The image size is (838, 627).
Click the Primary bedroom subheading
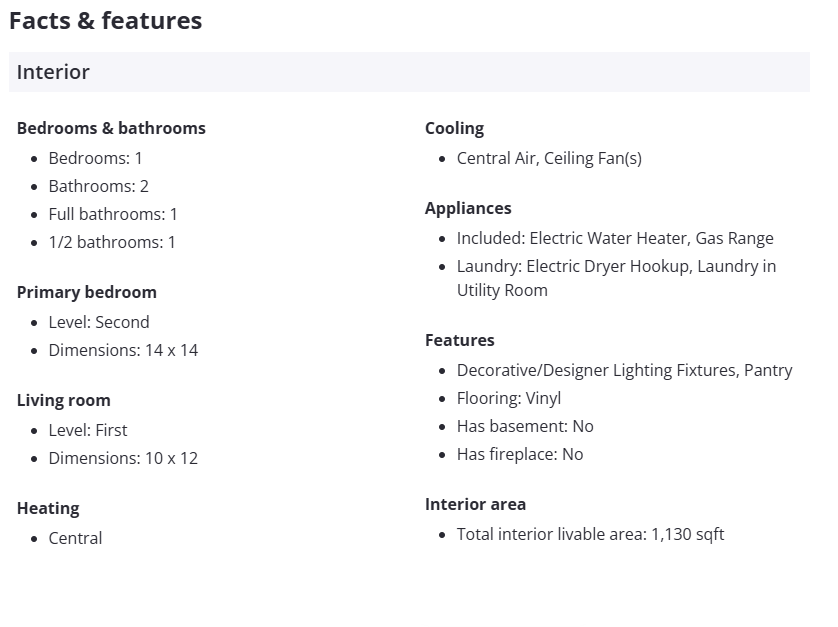[x=87, y=292]
